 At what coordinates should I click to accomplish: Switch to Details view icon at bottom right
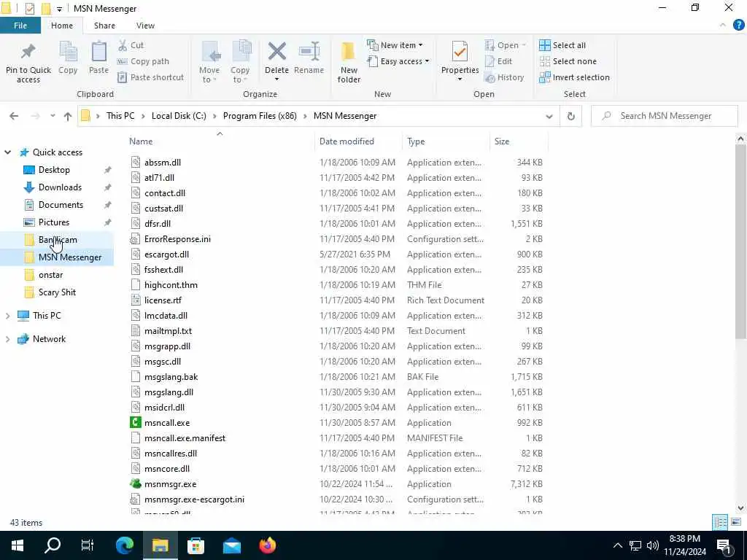pyautogui.click(x=720, y=522)
